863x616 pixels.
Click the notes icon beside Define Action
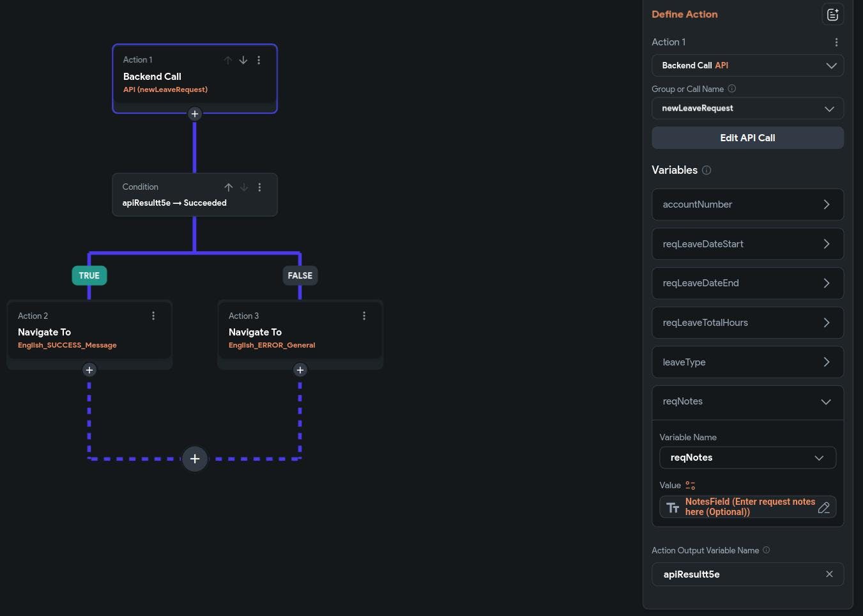(832, 15)
